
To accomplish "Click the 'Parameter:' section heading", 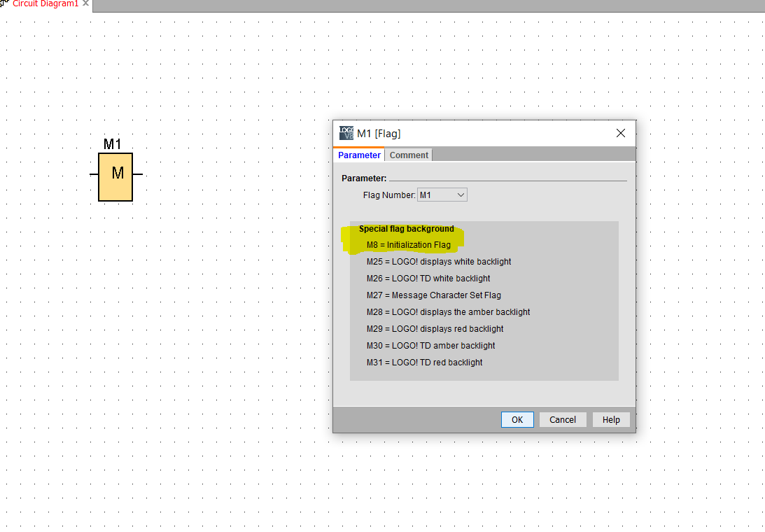I will pos(364,178).
